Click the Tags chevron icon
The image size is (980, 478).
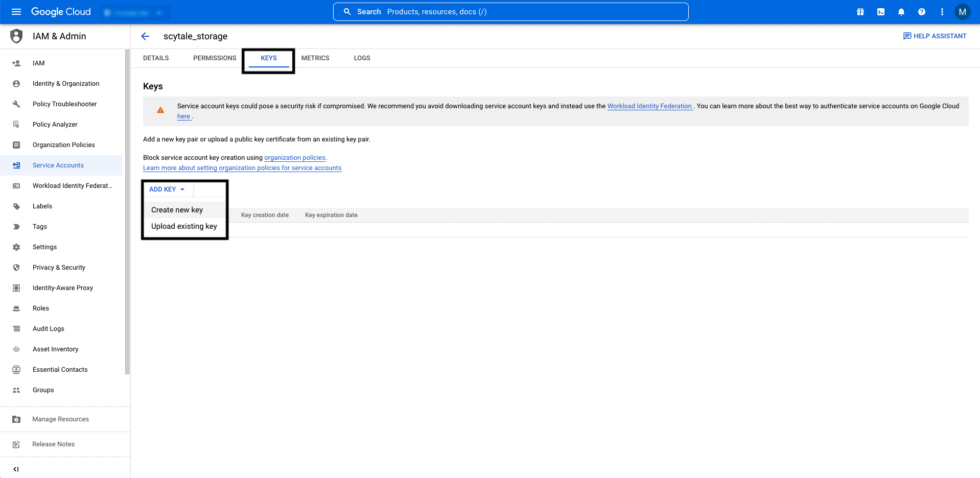(x=16, y=227)
